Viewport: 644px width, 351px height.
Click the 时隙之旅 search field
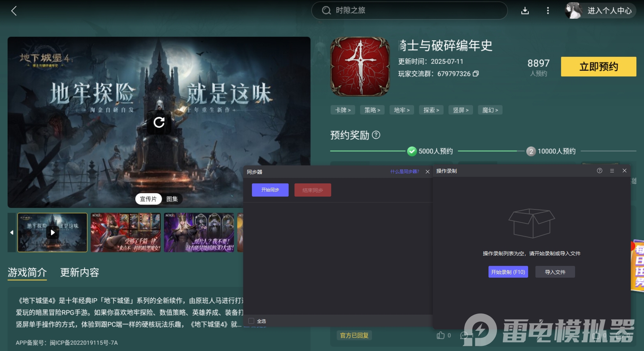pyautogui.click(x=409, y=11)
